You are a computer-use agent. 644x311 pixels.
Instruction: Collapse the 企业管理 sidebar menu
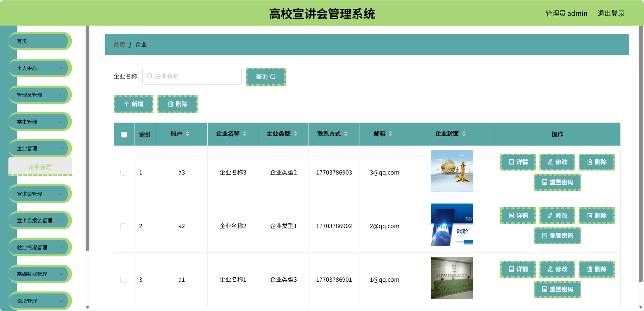pyautogui.click(x=40, y=148)
